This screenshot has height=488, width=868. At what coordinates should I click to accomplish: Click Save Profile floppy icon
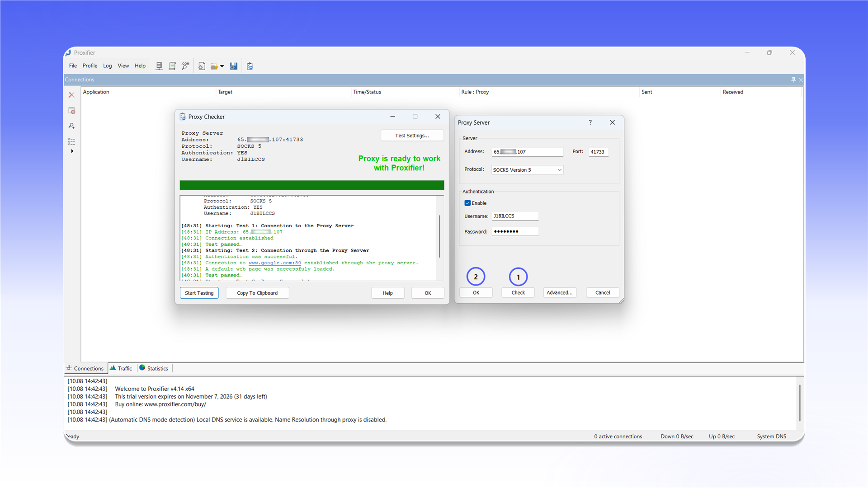point(234,66)
